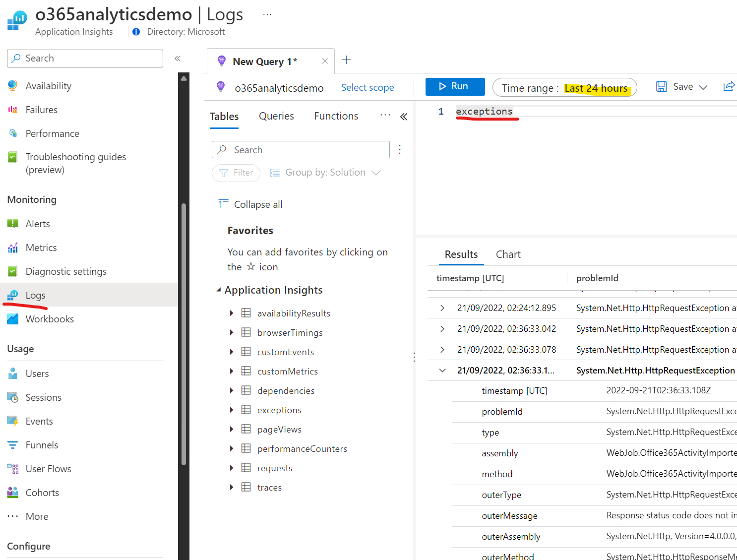Collapse the tables pane with the double chevron

click(404, 117)
